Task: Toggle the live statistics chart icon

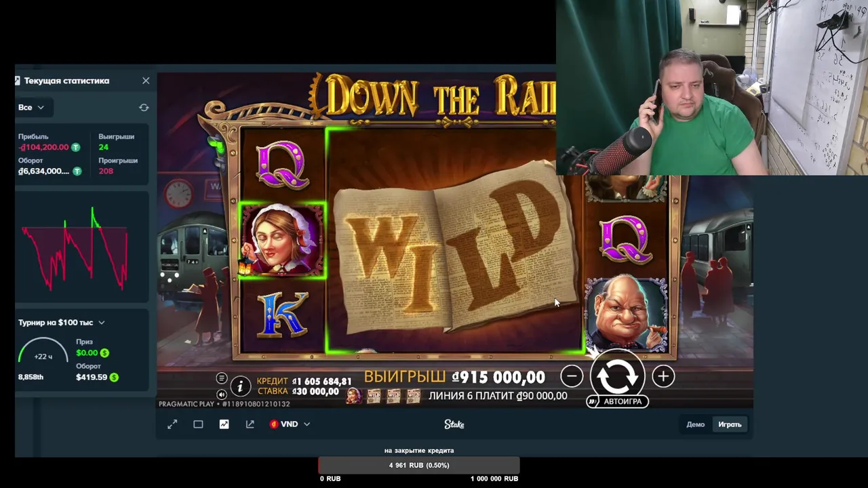Action: 224,424
